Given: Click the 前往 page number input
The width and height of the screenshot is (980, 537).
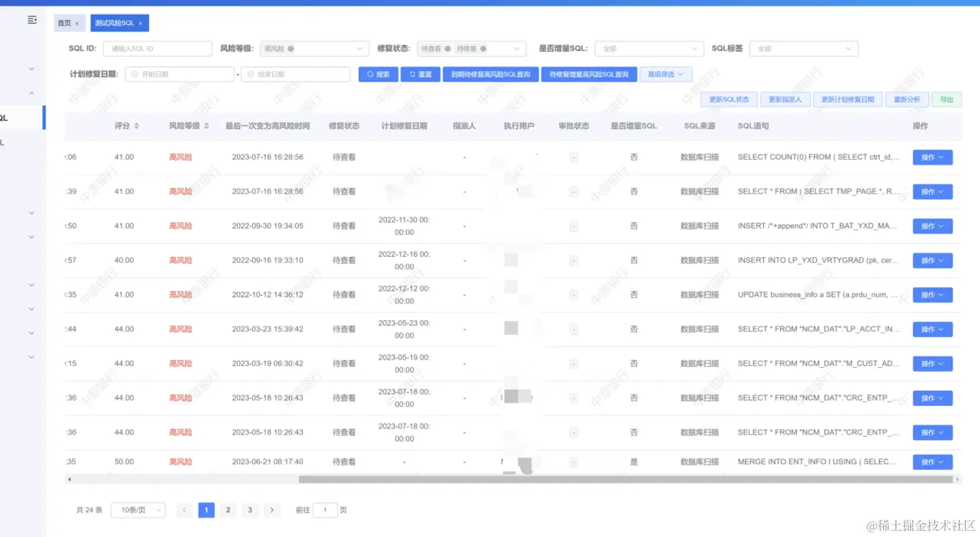Looking at the screenshot, I should click(325, 510).
